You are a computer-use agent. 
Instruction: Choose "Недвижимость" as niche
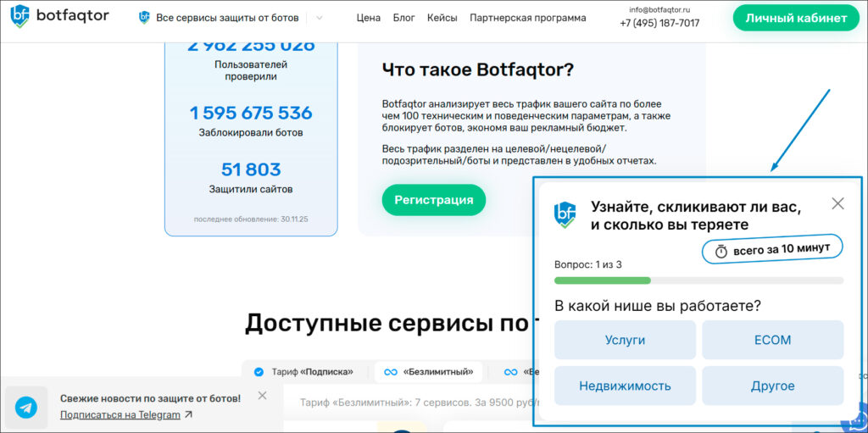(625, 386)
